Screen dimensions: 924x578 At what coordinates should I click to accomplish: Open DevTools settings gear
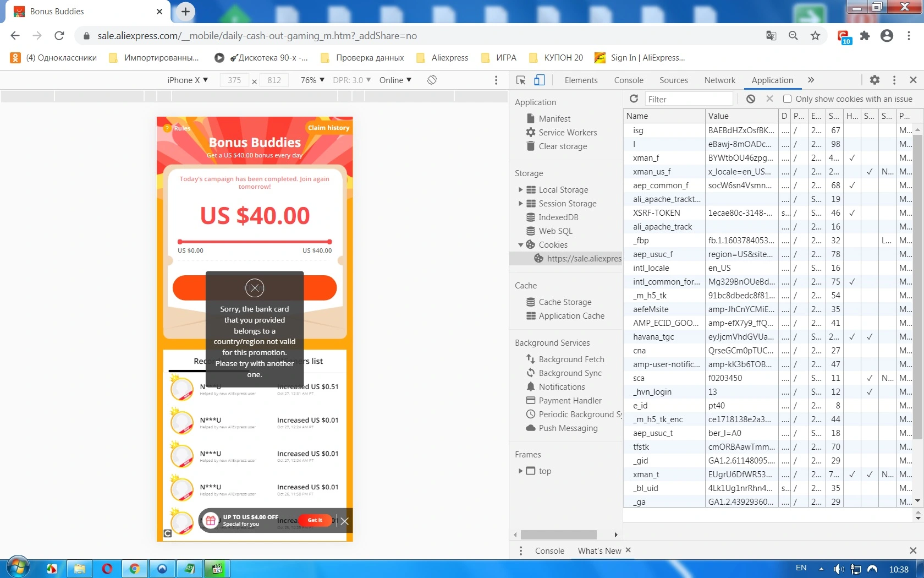coord(875,80)
